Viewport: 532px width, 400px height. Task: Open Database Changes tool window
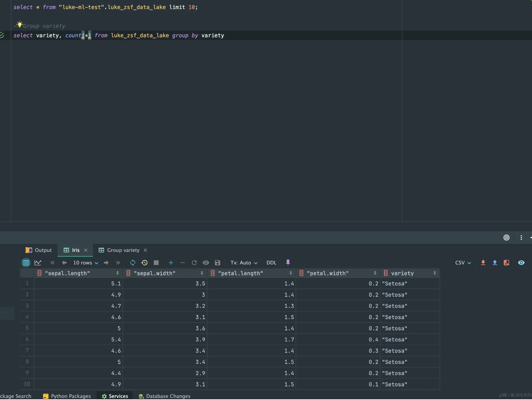point(164,396)
